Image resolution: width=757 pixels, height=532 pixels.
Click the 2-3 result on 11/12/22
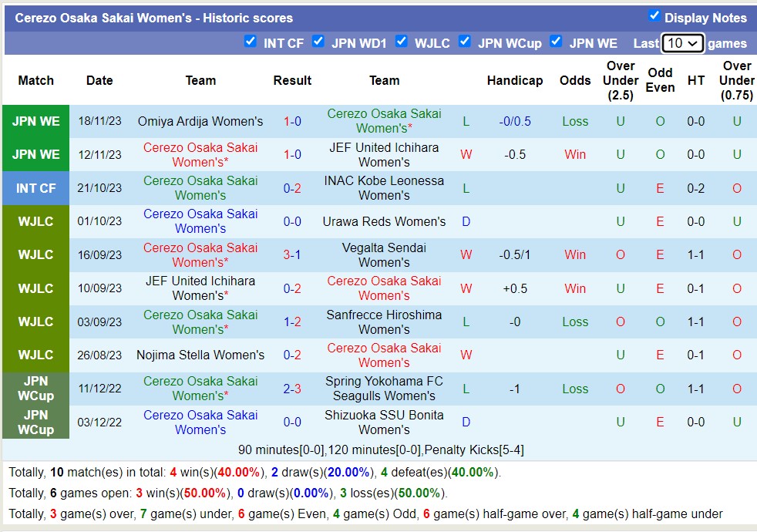pyautogui.click(x=292, y=389)
